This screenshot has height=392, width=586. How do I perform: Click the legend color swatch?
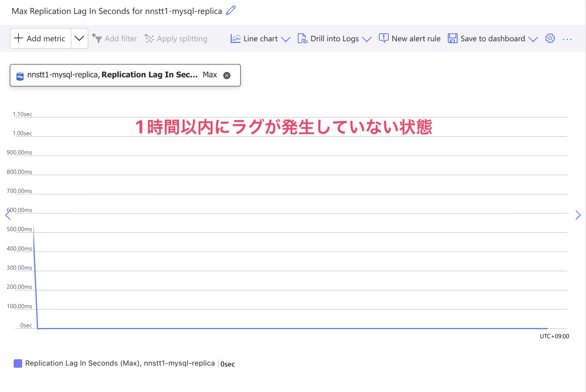(18, 363)
